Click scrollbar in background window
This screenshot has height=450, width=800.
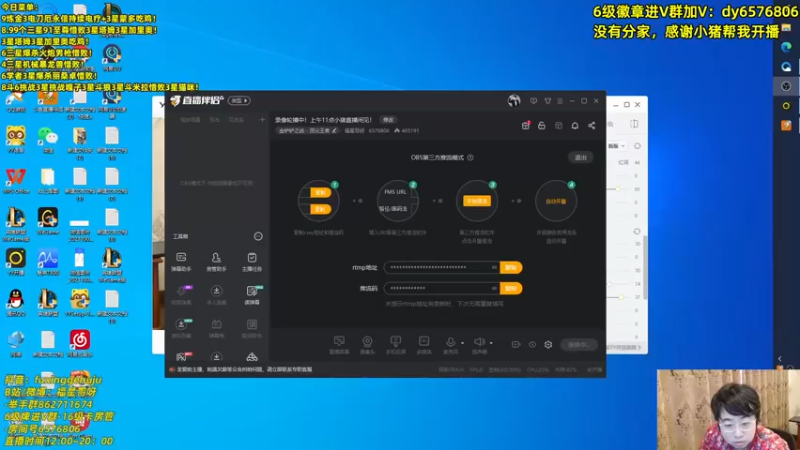click(x=645, y=266)
